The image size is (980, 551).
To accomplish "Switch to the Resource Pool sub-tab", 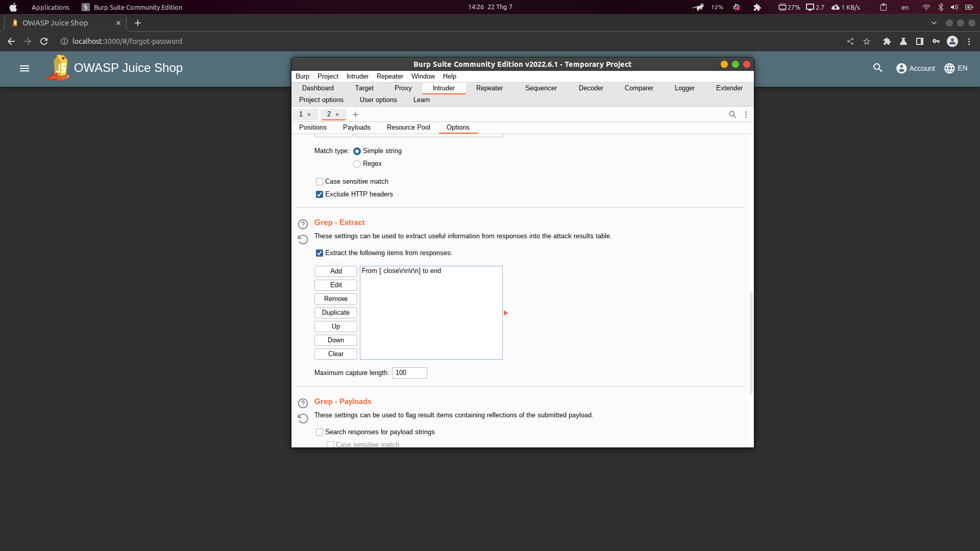I will 408,128.
